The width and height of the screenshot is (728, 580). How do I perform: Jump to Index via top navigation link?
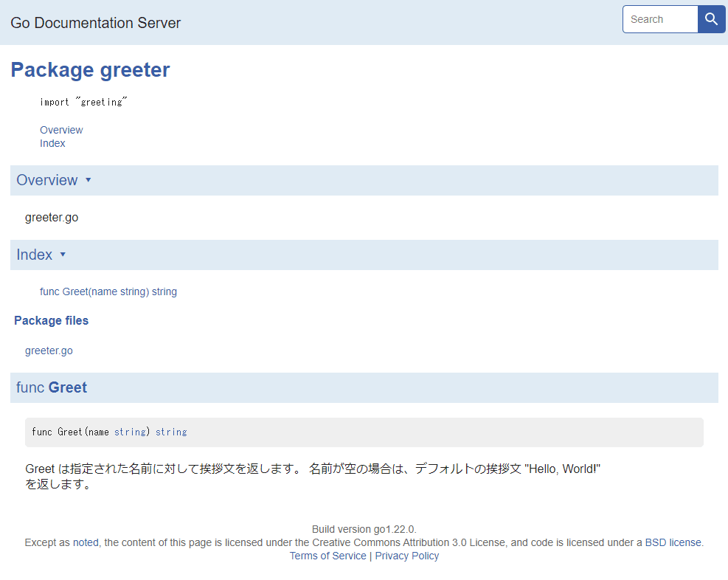(x=52, y=143)
